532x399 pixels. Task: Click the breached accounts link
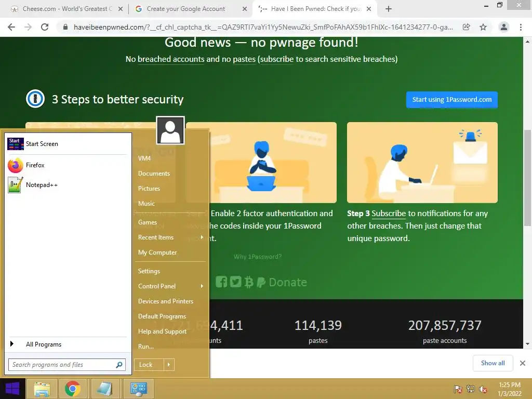(171, 59)
